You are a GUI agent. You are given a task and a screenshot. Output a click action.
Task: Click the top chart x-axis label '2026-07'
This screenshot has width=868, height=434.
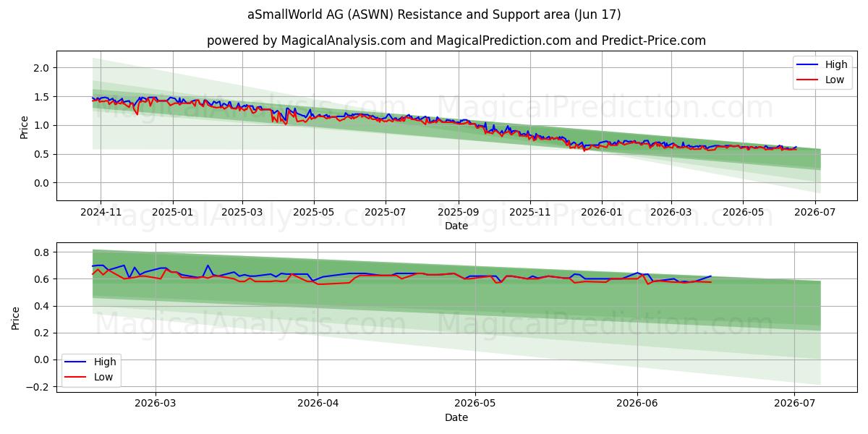pos(815,212)
